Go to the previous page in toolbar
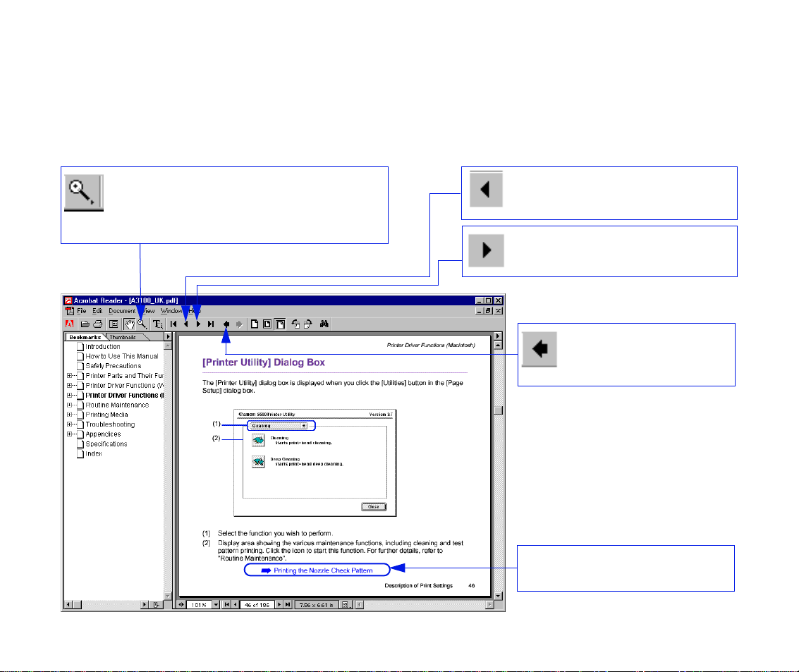Screen dimensions: 799x672 point(186,324)
